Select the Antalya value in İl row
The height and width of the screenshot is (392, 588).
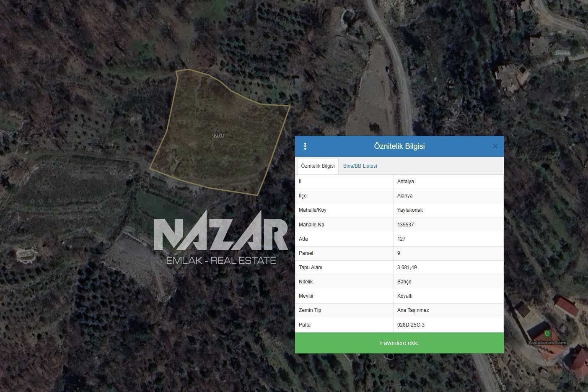point(405,182)
